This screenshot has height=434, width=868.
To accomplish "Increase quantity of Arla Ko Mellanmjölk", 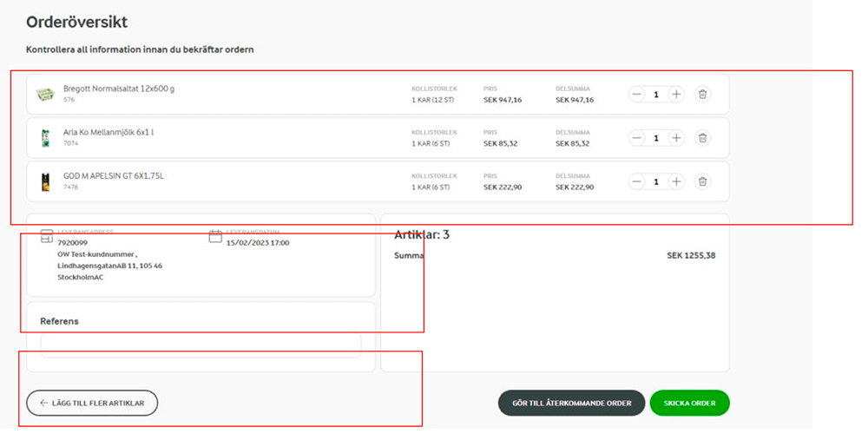I will [675, 138].
